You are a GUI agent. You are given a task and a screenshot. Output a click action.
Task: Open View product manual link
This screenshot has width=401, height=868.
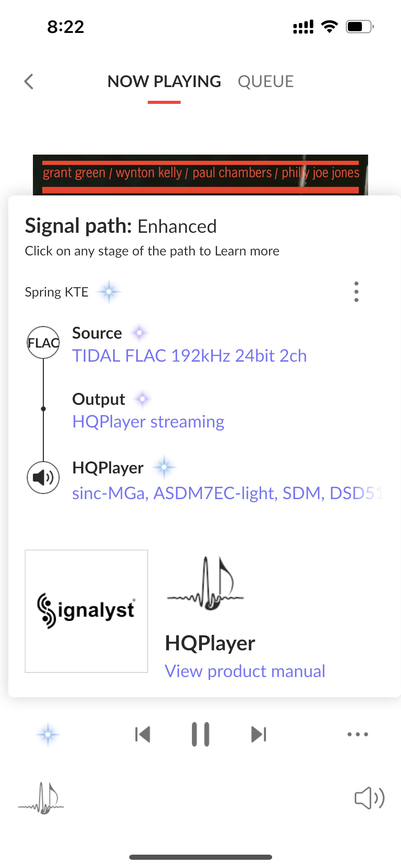245,671
